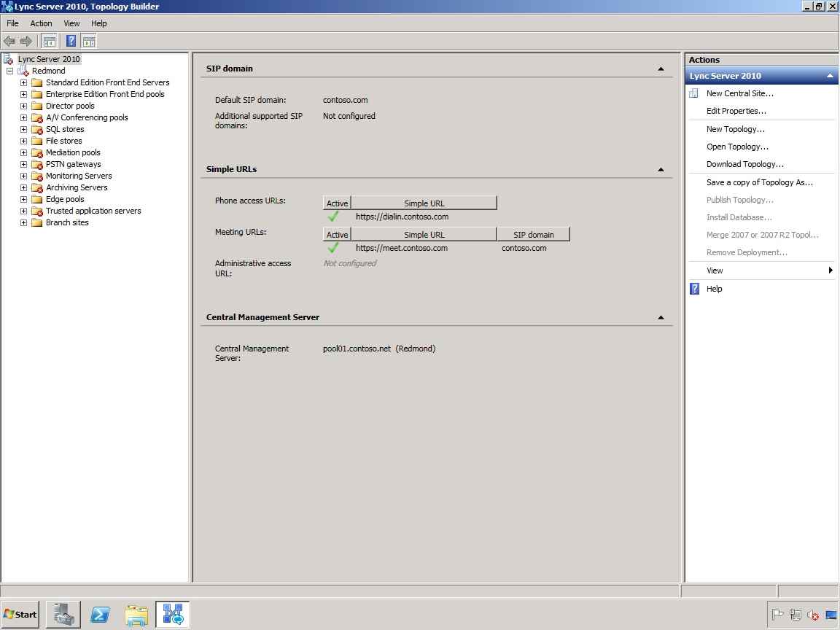Screen dimensions: 840x630
Task: Expand the Director pools node
Action: pyautogui.click(x=23, y=106)
